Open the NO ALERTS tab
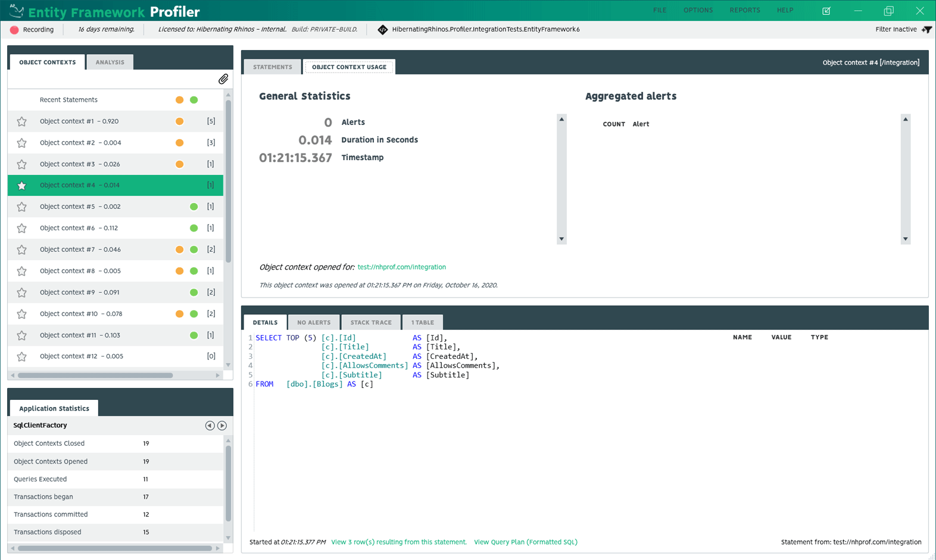 pyautogui.click(x=314, y=323)
